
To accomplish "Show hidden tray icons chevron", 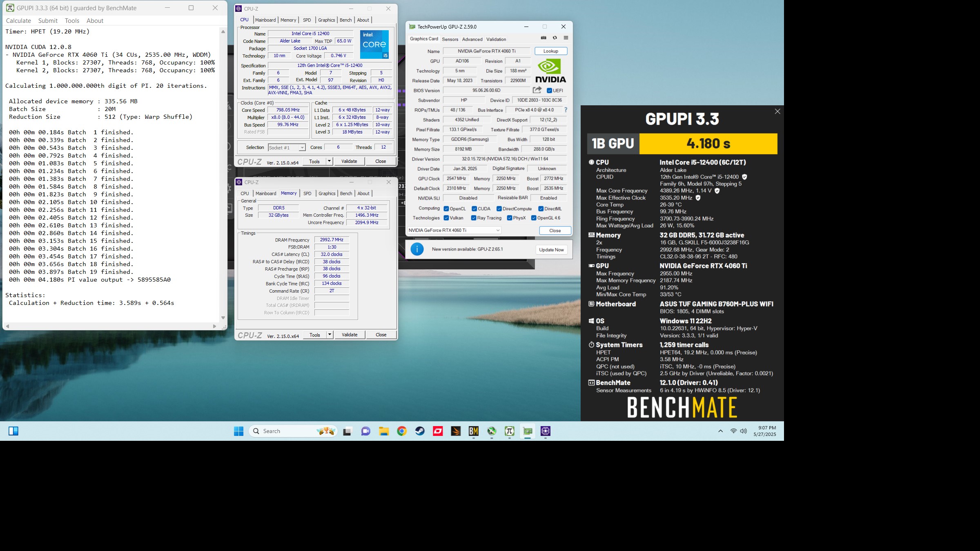I will click(x=720, y=431).
